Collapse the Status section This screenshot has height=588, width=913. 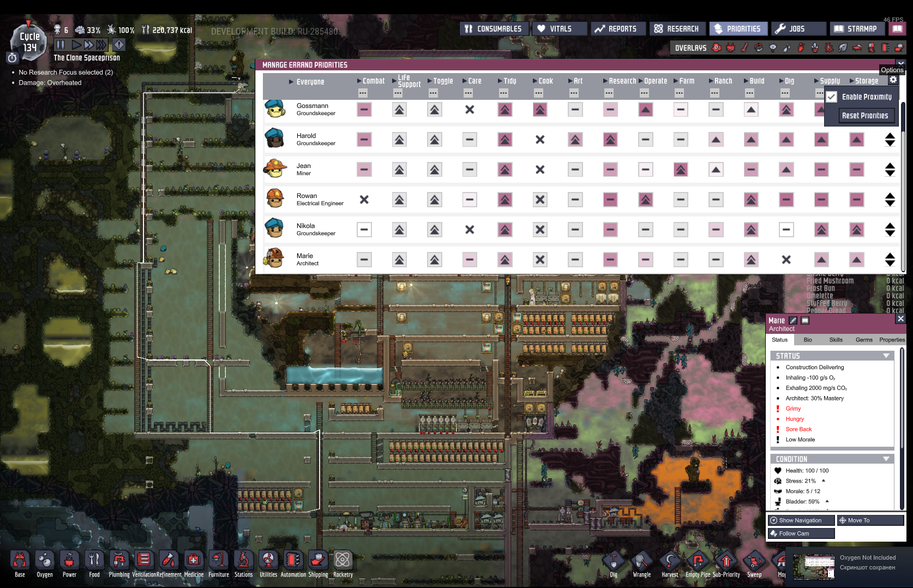886,356
